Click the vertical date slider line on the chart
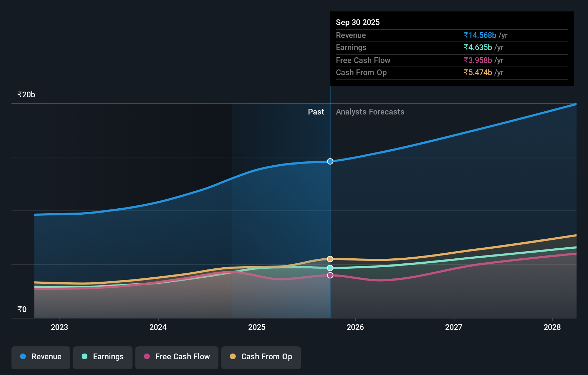 (x=330, y=215)
